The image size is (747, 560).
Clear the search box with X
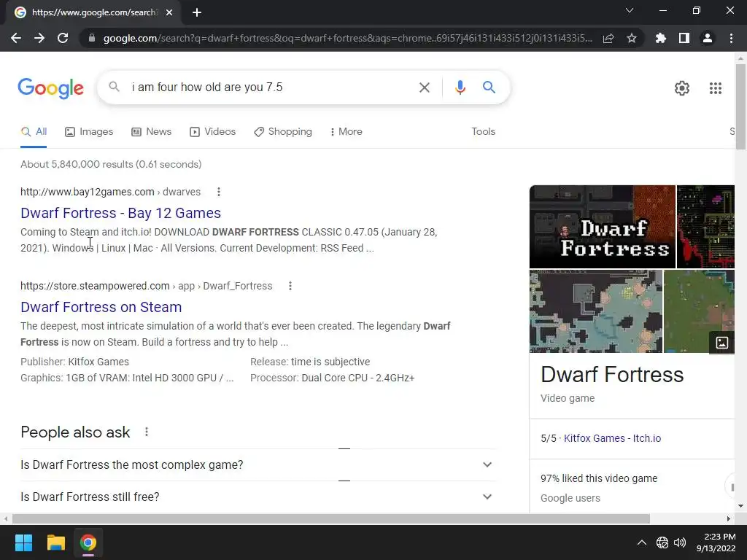point(424,87)
